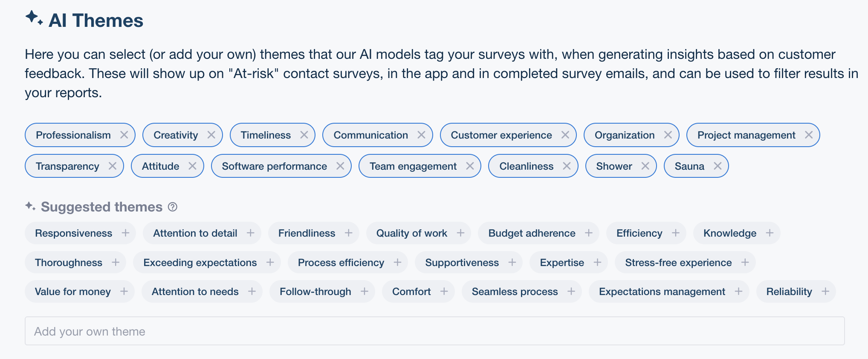Image resolution: width=868 pixels, height=359 pixels.
Task: Select the Team engagement theme tag
Action: [x=420, y=166]
